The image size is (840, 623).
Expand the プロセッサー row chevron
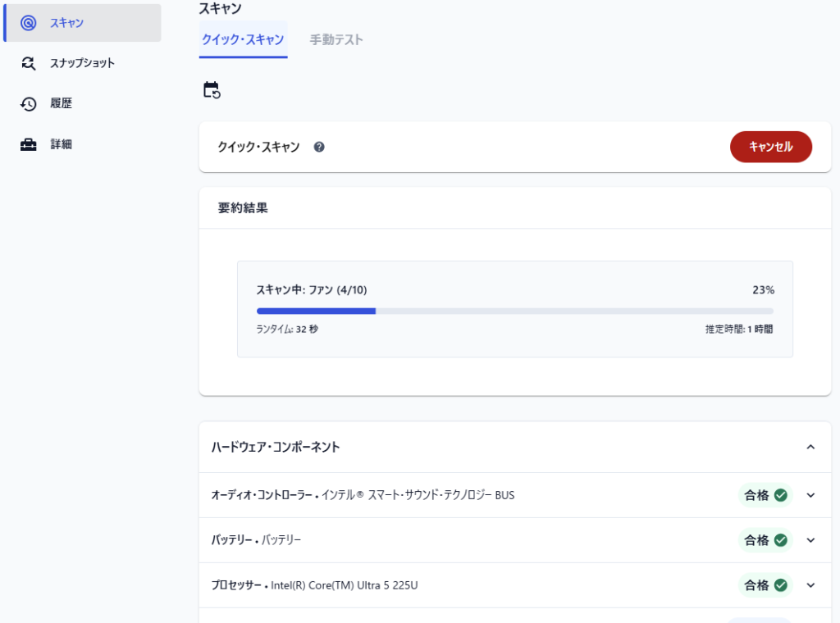tap(810, 585)
